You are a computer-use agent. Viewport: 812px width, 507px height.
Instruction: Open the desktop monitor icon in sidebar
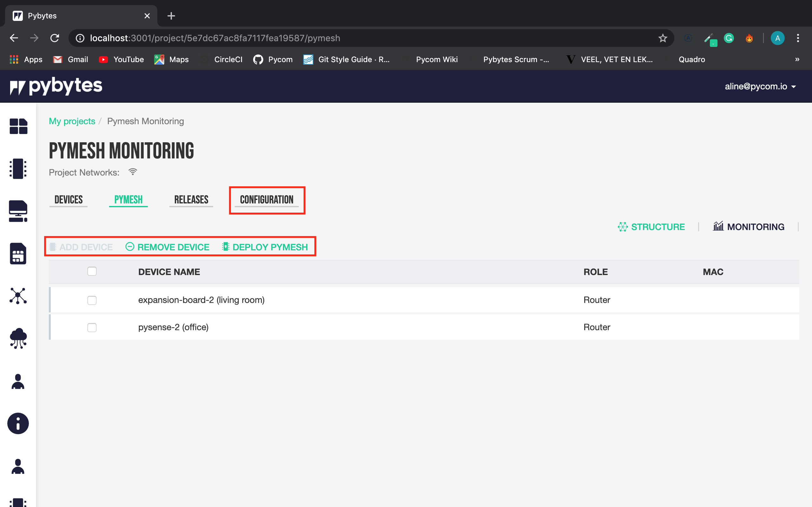[18, 211]
